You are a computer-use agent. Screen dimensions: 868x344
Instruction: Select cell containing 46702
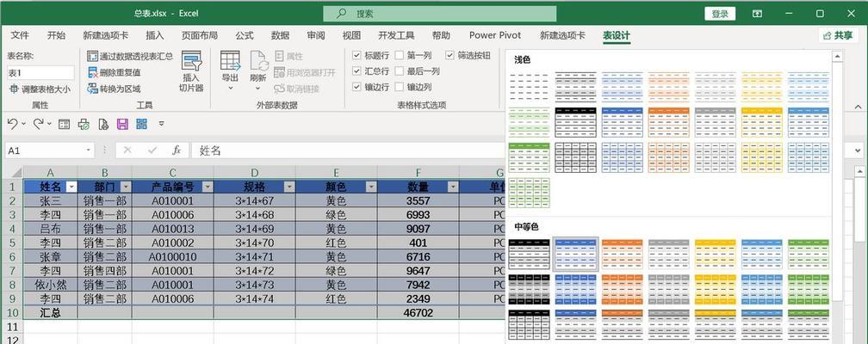click(418, 312)
